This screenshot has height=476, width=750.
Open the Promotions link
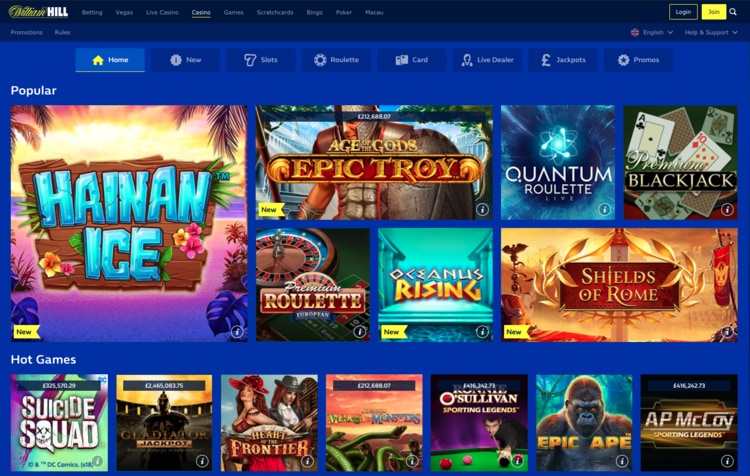point(26,33)
